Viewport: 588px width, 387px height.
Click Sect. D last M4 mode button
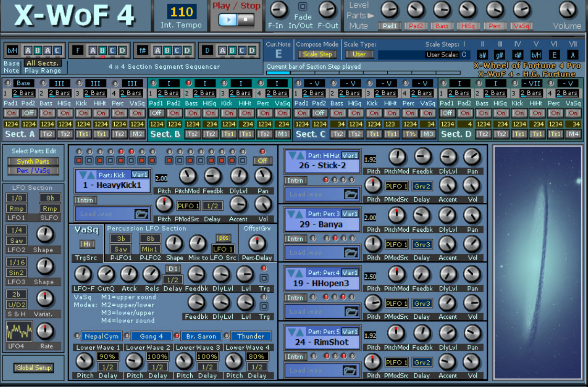pyautogui.click(x=573, y=134)
